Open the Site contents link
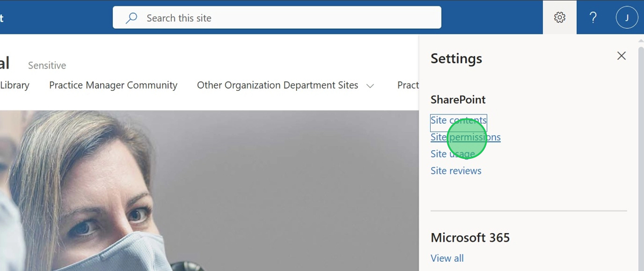The height and width of the screenshot is (271, 644). [x=458, y=120]
